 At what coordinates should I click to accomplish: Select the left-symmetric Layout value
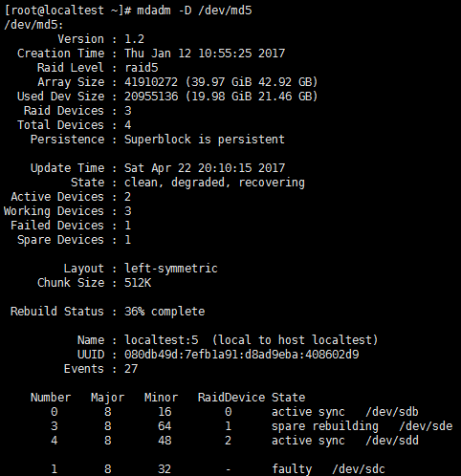[171, 269]
